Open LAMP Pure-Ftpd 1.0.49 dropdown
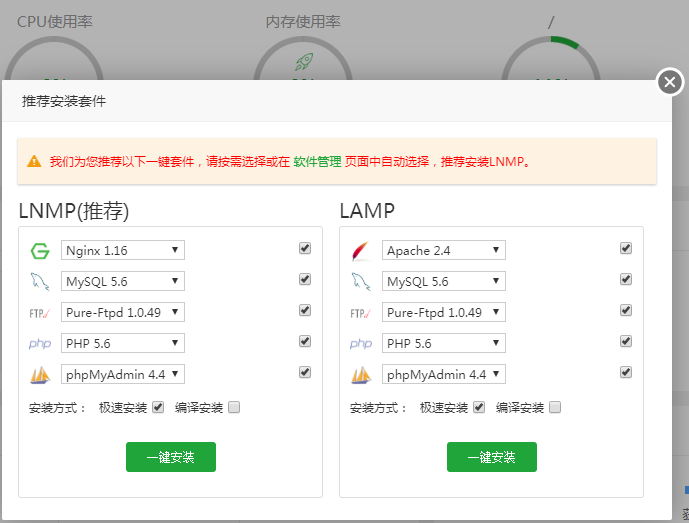Viewport: 689px width, 523px height. pyautogui.click(x=444, y=312)
